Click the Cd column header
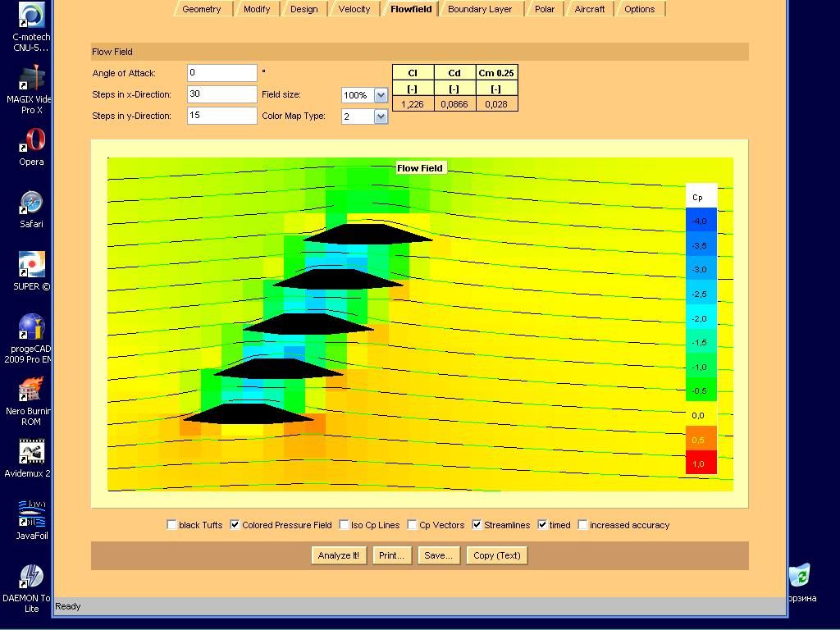The image size is (840, 630). pos(454,73)
